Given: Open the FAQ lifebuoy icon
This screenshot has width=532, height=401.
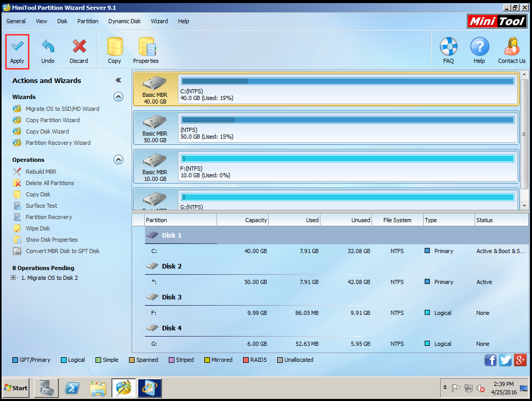Looking at the screenshot, I should tap(448, 46).
